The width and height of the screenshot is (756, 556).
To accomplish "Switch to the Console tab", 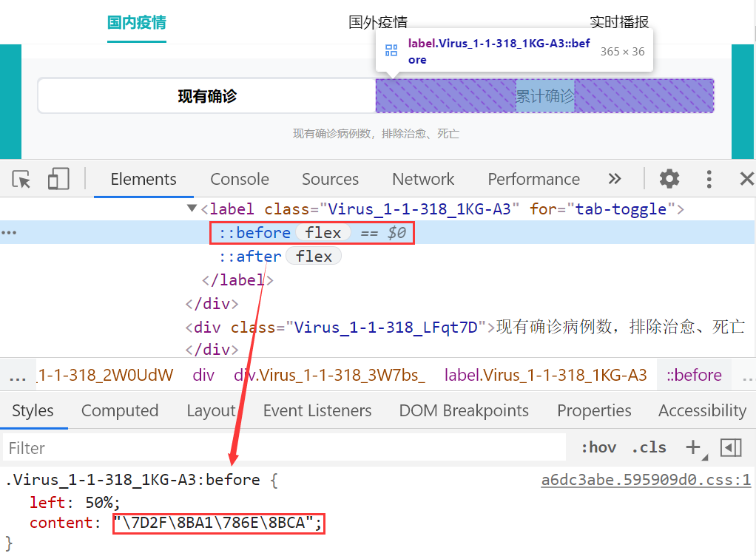I will (x=240, y=179).
